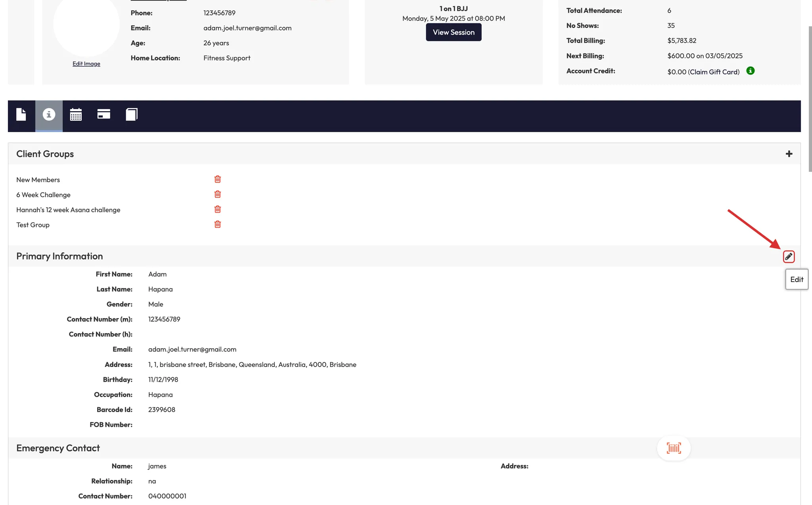Screen dimensions: 812x505
Task: Delete Hannah's 12 week Asana challenge
Action: (218, 209)
